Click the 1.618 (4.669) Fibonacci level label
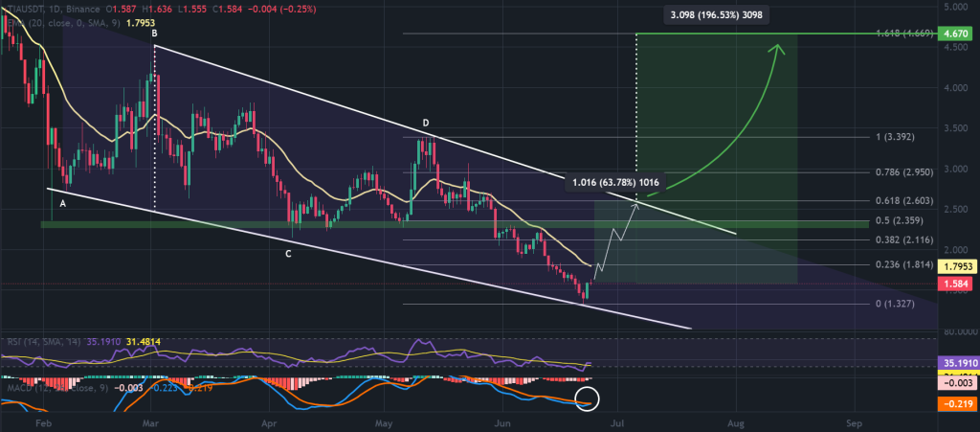 coord(904,34)
